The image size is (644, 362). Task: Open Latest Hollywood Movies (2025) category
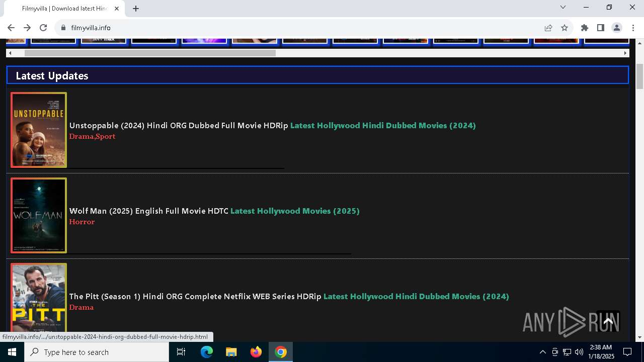coord(295,211)
